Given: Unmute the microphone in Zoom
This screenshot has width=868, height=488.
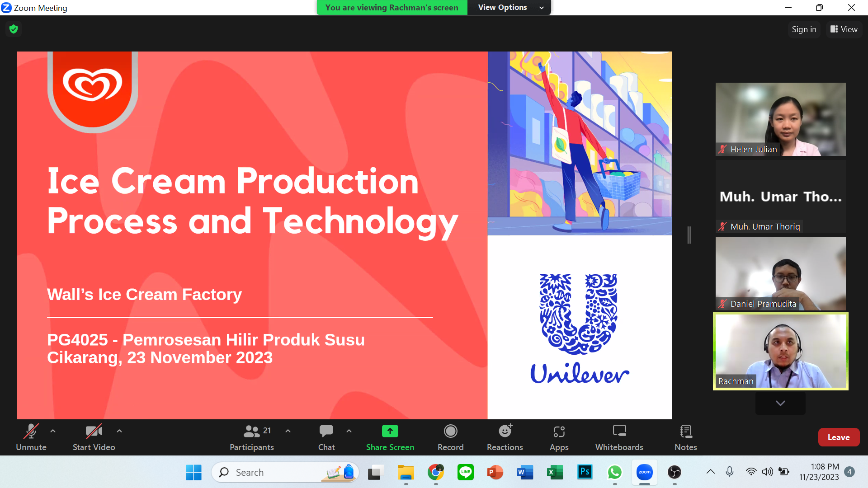Looking at the screenshot, I should tap(31, 437).
